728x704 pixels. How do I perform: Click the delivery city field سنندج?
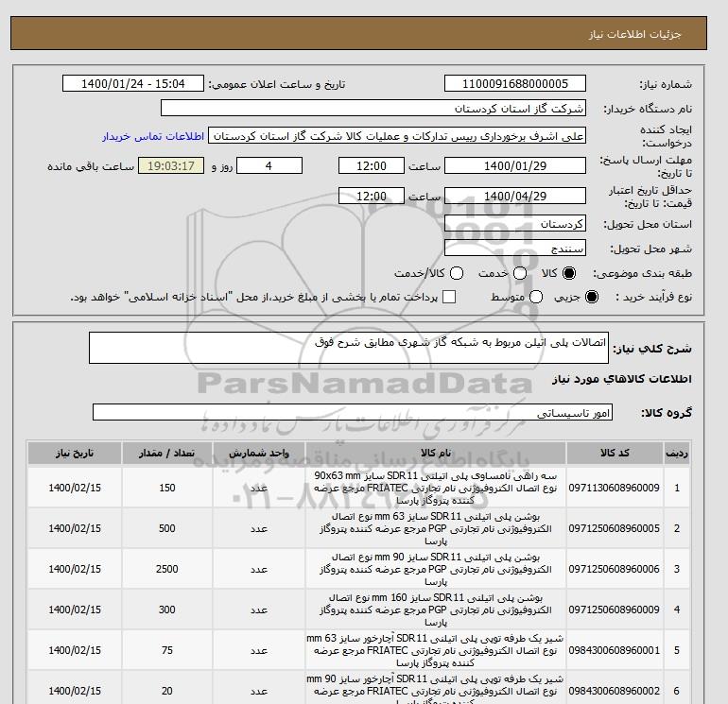point(515,249)
